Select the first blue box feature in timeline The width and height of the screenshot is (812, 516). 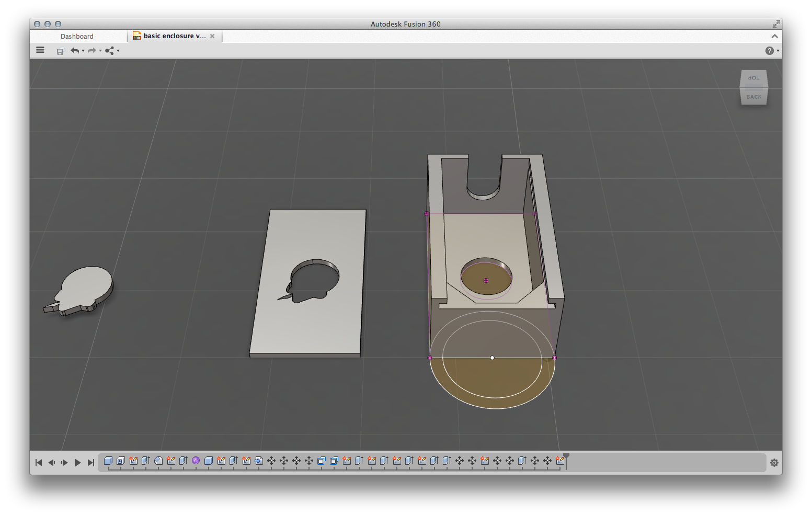[108, 461]
